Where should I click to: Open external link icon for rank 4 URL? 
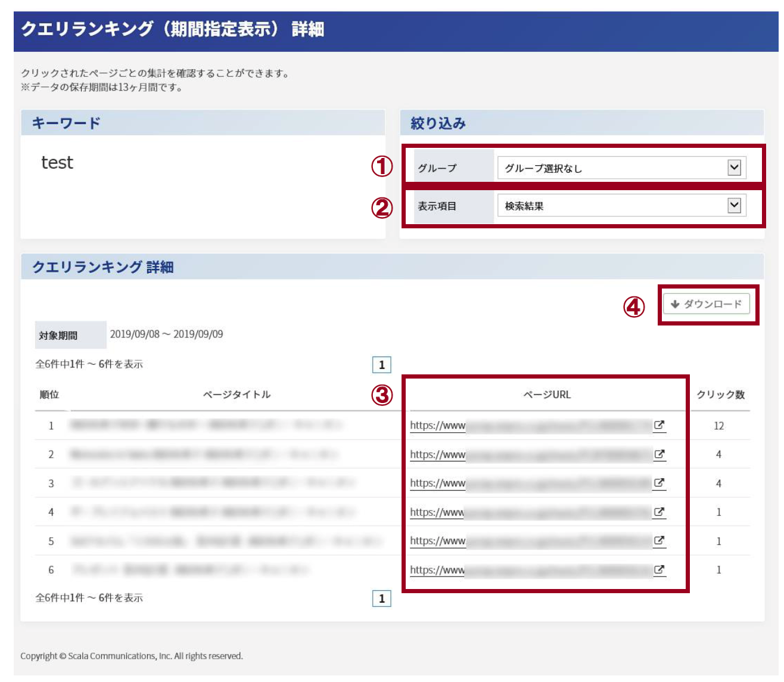click(659, 511)
